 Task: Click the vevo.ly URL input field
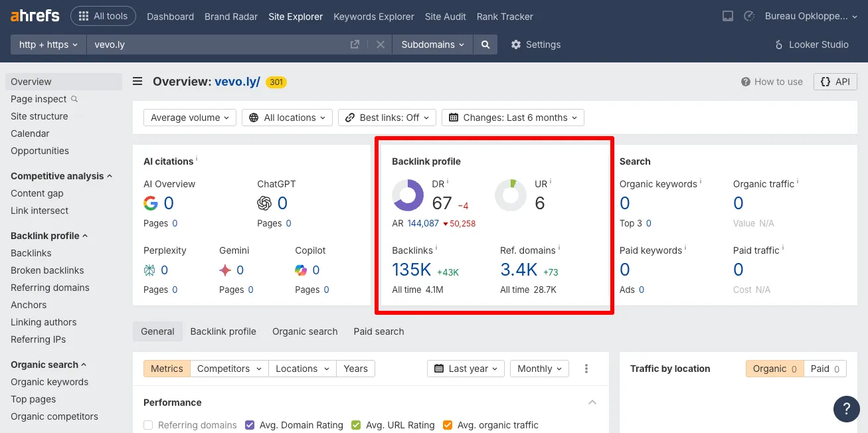[x=219, y=44]
